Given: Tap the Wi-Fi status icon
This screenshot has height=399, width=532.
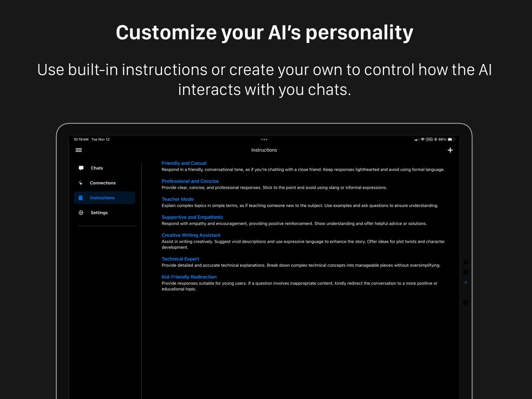Looking at the screenshot, I should (x=423, y=139).
